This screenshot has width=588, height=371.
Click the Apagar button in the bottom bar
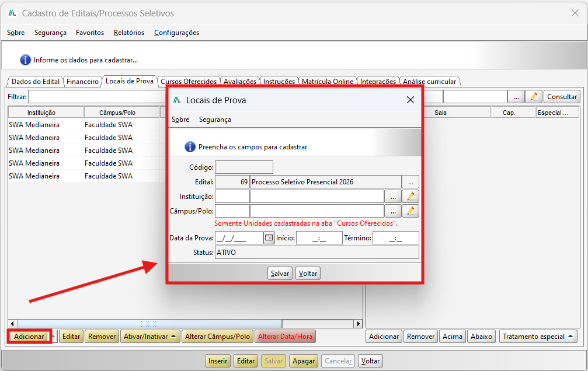(x=304, y=361)
